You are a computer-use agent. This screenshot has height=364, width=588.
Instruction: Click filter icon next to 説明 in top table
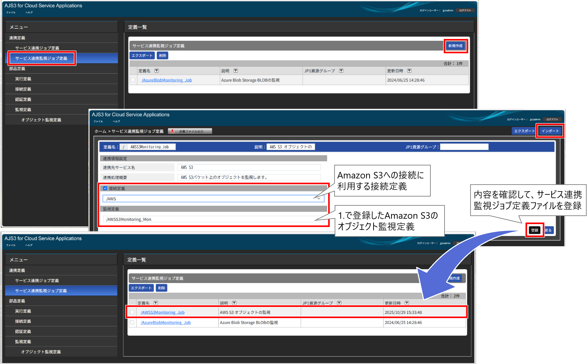pyautogui.click(x=236, y=71)
